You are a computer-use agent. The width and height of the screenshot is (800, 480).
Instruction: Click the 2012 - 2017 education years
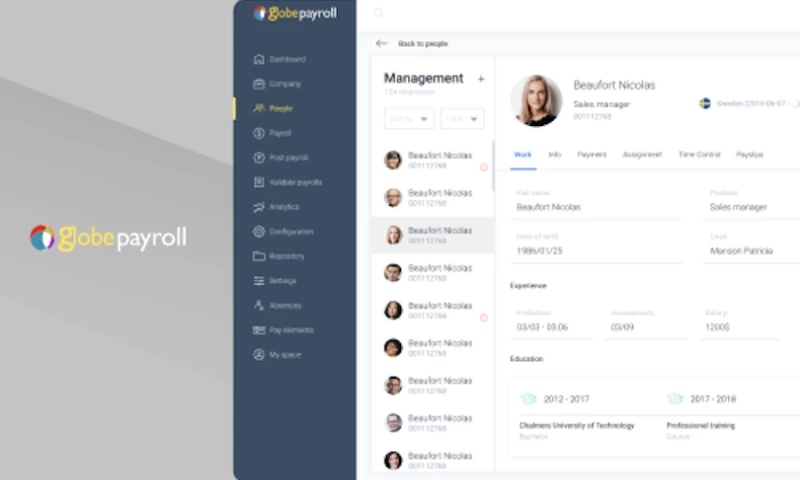click(x=566, y=399)
